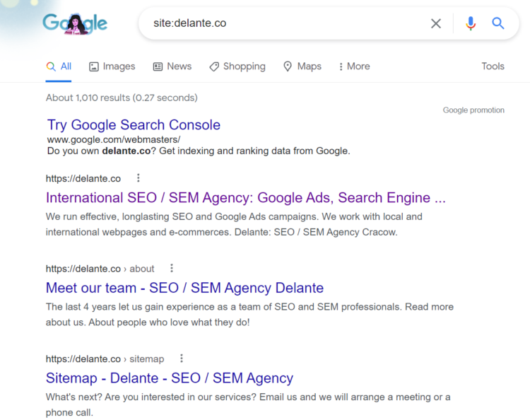Open Sitemap - Delante result link
This screenshot has height=420, width=530.
pyautogui.click(x=169, y=378)
